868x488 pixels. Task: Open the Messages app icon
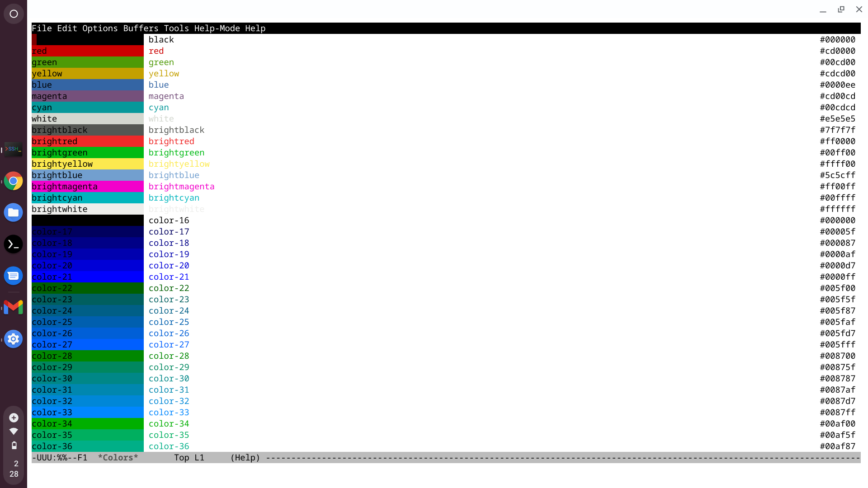[x=13, y=276]
